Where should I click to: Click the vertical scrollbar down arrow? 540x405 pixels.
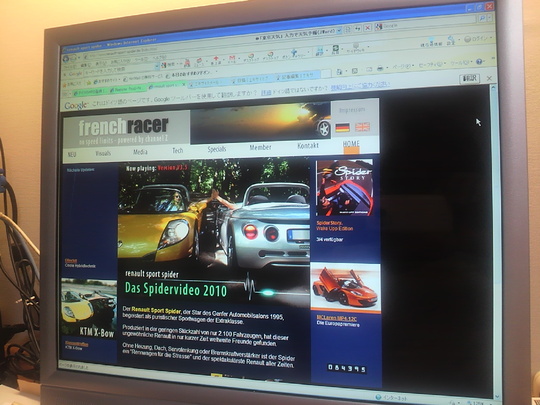(497, 397)
